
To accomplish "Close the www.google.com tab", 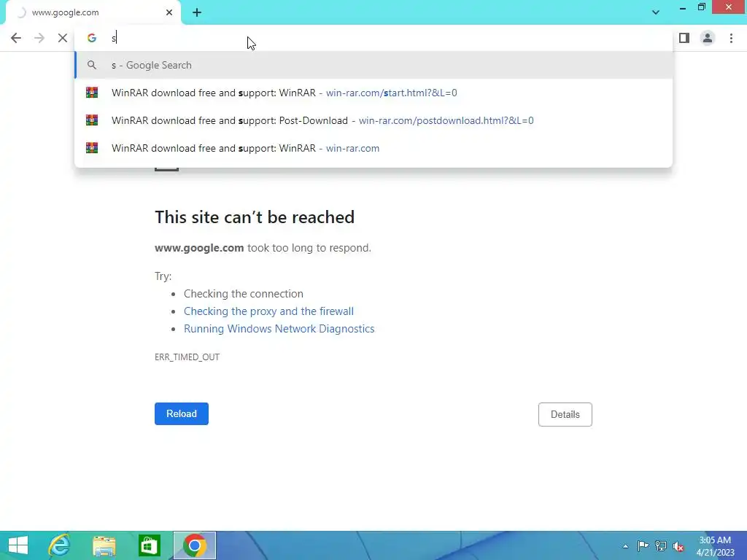I will pos(169,12).
